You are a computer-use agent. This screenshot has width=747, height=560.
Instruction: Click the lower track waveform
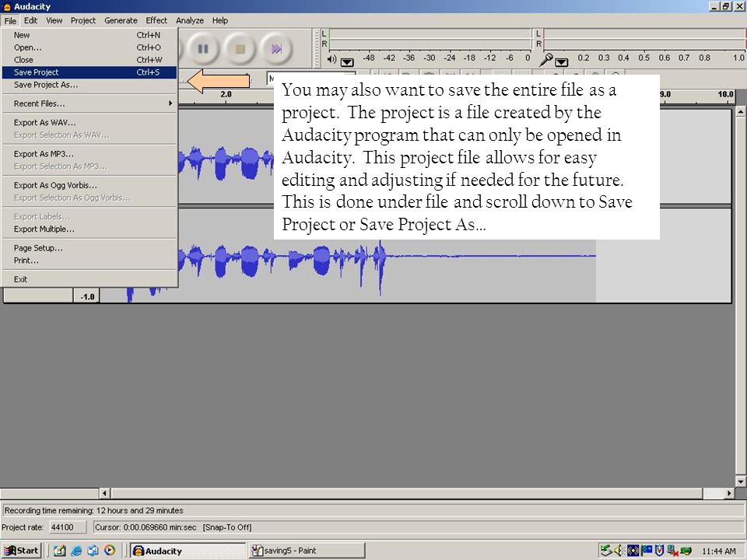pos(386,257)
